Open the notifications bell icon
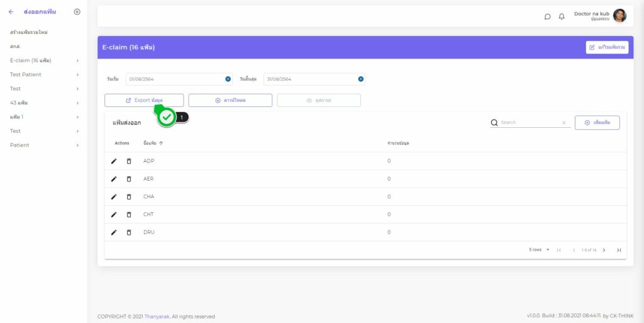Image resolution: width=644 pixels, height=323 pixels. (562, 16)
